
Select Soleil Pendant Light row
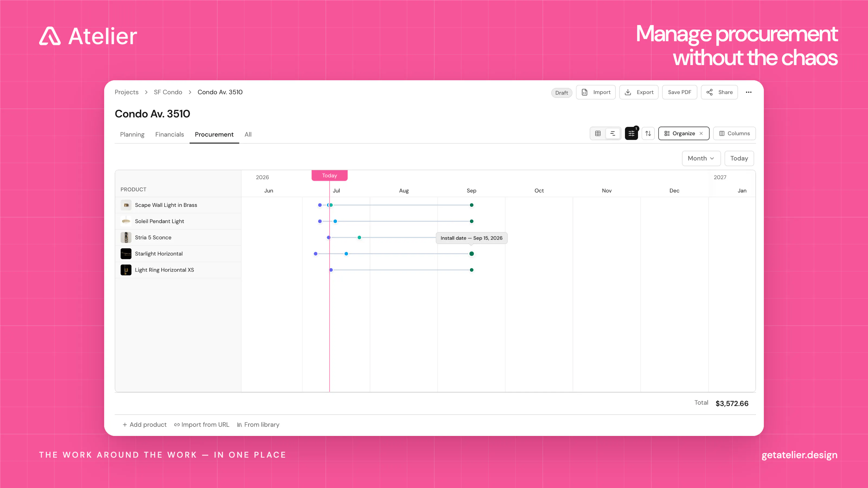point(178,221)
